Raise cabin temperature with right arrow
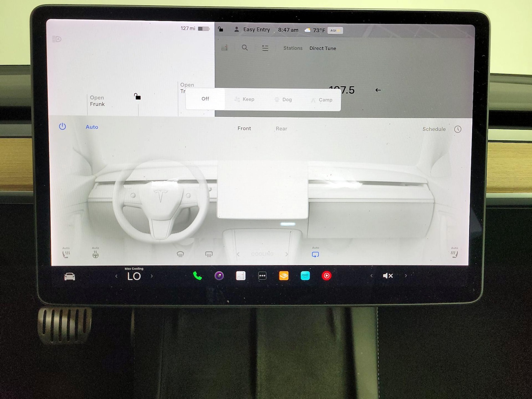The width and height of the screenshot is (532, 399). pyautogui.click(x=152, y=276)
